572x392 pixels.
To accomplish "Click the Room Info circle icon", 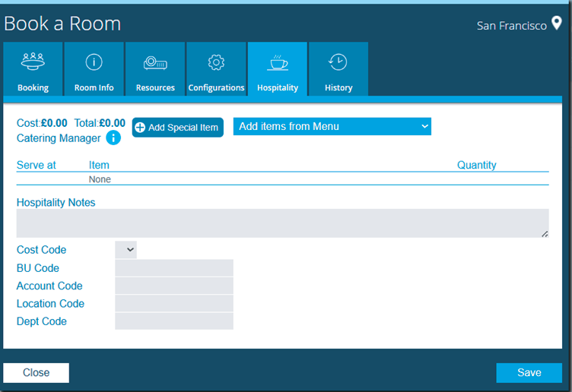I will pos(94,62).
